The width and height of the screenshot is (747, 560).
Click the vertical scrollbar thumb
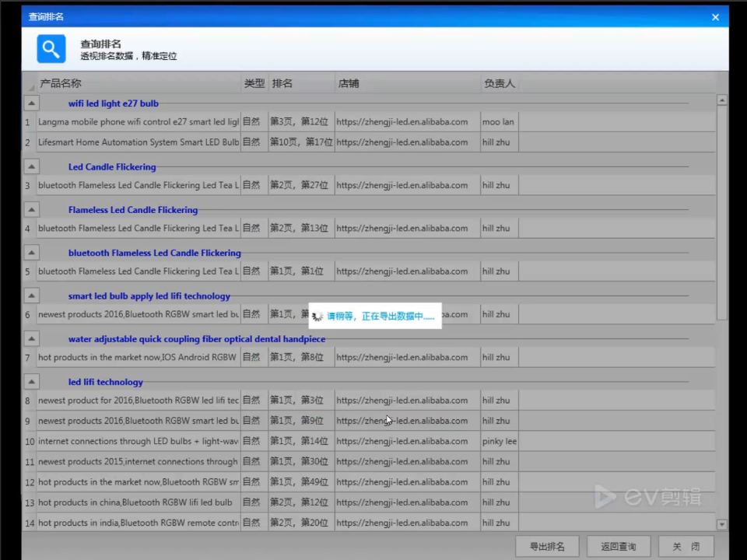click(722, 212)
